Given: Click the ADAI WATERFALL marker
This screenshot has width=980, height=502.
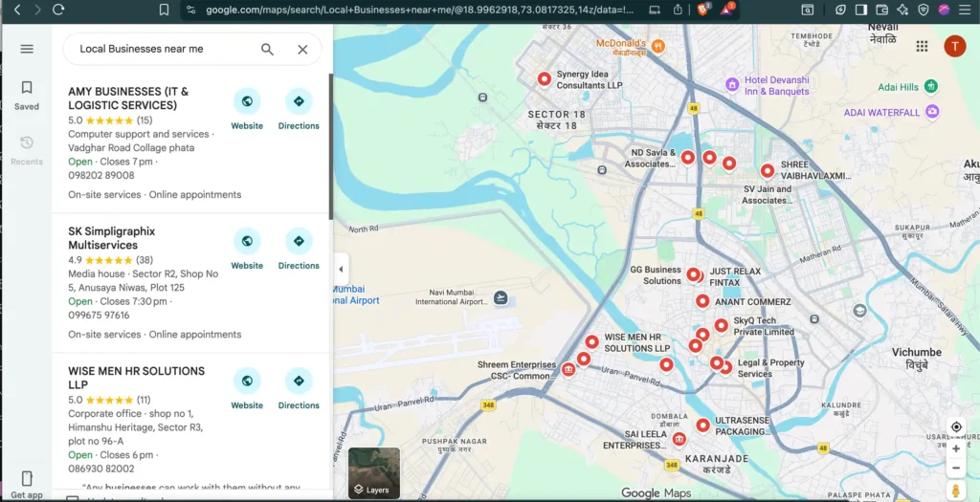Looking at the screenshot, I should coord(932,112).
